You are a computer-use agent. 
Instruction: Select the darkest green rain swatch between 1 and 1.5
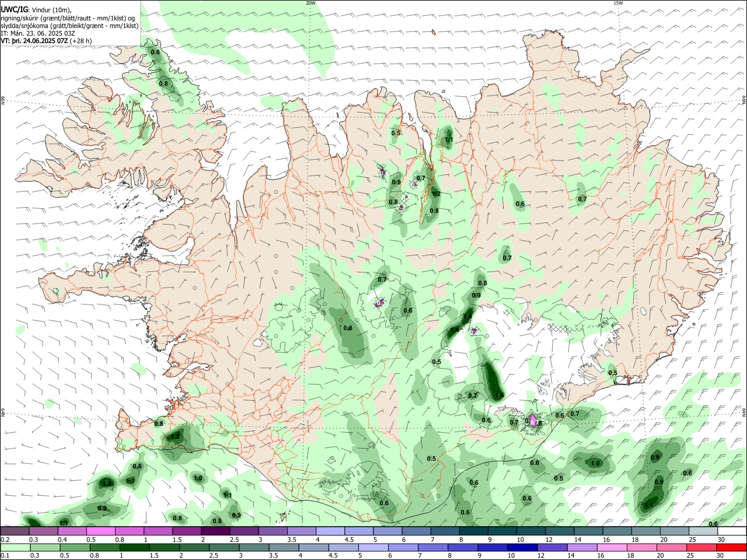tap(134, 547)
